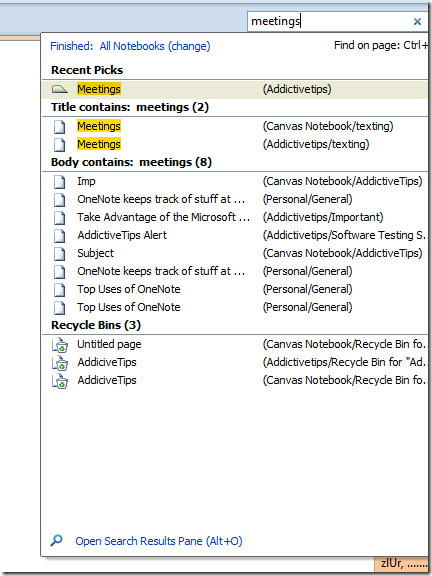
Task: Click the magnifier icon beside Open Search Results Pane
Action: 57,540
